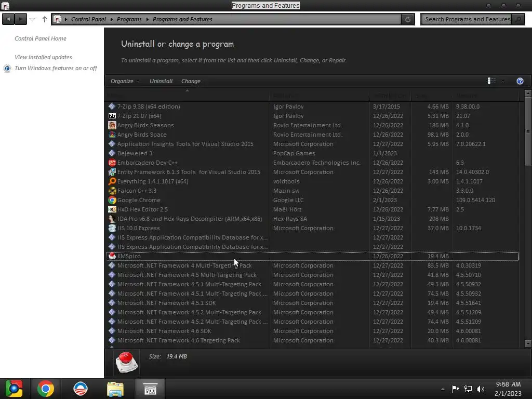The image size is (532, 399).
Task: Click publisher Rovio Entertainment Ltd. for Angry Birds Seasons
Action: coord(308,125)
